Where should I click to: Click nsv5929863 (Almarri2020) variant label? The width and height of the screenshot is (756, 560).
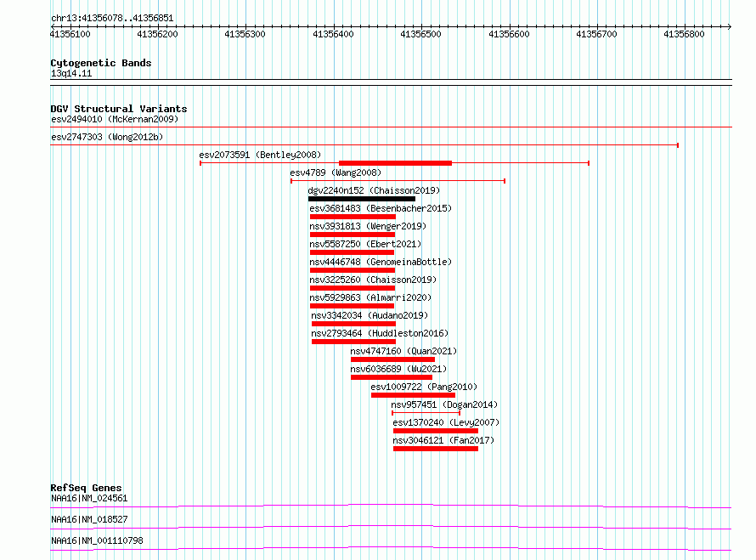[370, 297]
